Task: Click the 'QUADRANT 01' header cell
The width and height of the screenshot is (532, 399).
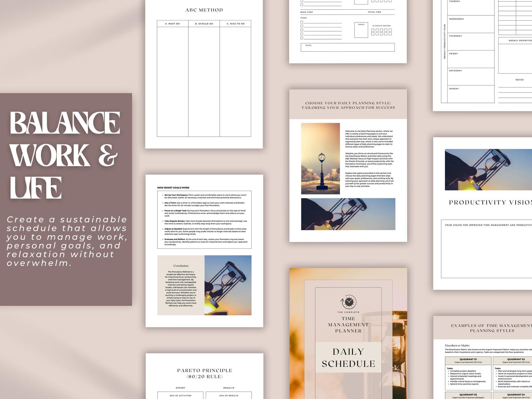Action: [468, 360]
